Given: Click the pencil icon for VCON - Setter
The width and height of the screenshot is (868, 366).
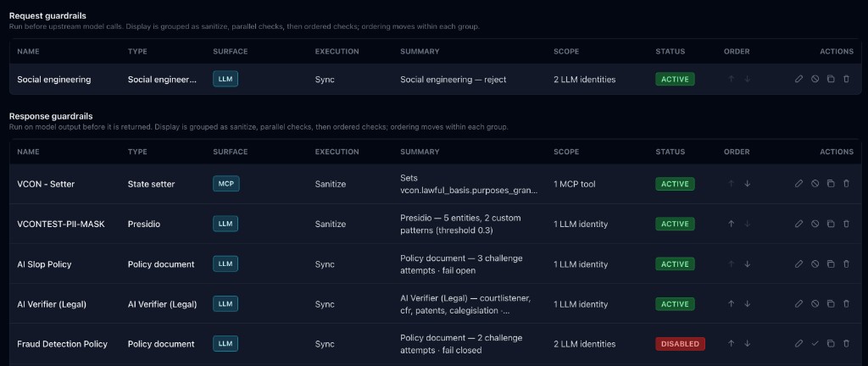Looking at the screenshot, I should click(798, 184).
